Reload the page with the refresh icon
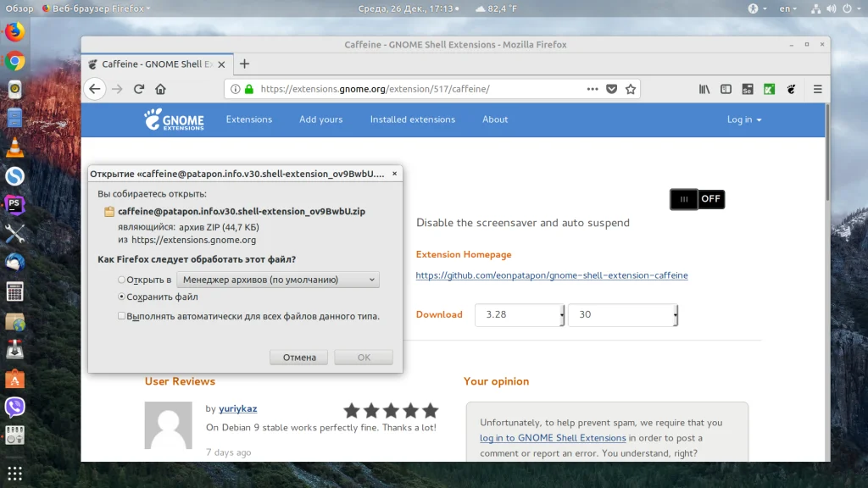This screenshot has height=488, width=868. pos(139,89)
